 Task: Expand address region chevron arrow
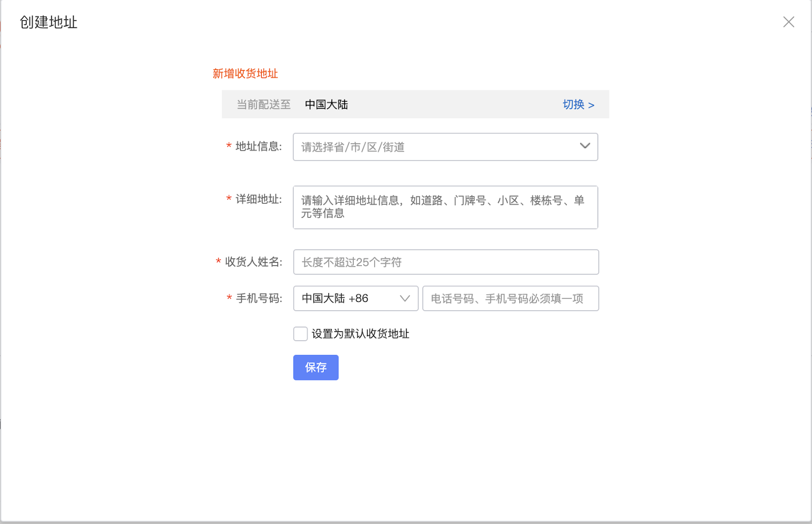pyautogui.click(x=585, y=146)
